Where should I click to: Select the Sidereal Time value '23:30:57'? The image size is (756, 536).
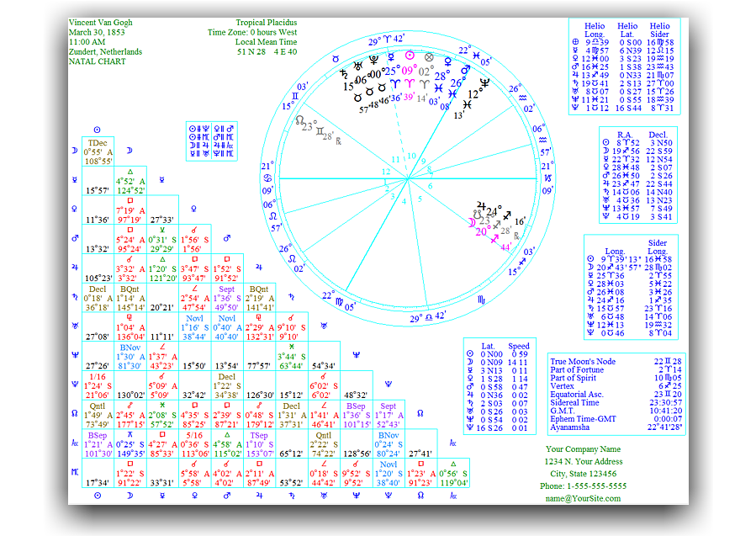click(666, 402)
